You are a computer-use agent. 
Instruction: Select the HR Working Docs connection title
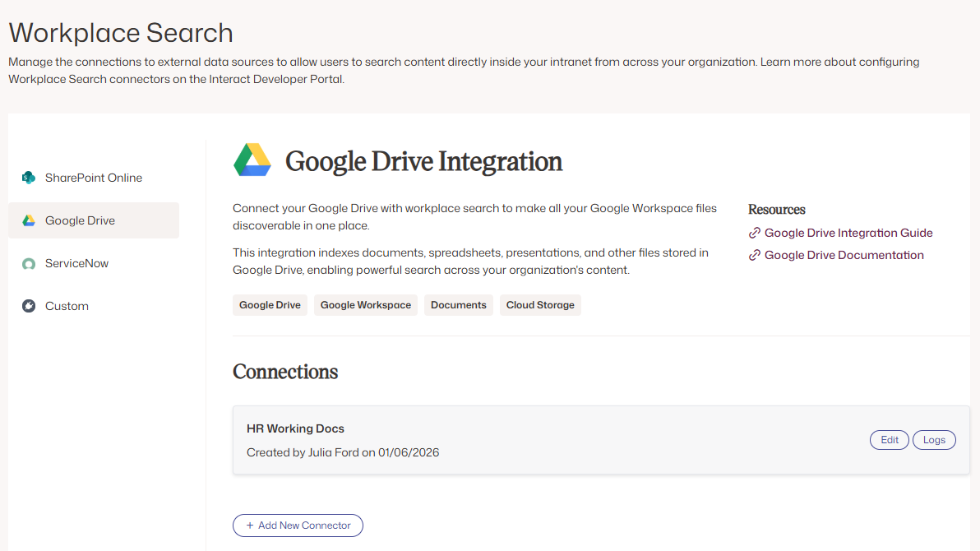(296, 428)
